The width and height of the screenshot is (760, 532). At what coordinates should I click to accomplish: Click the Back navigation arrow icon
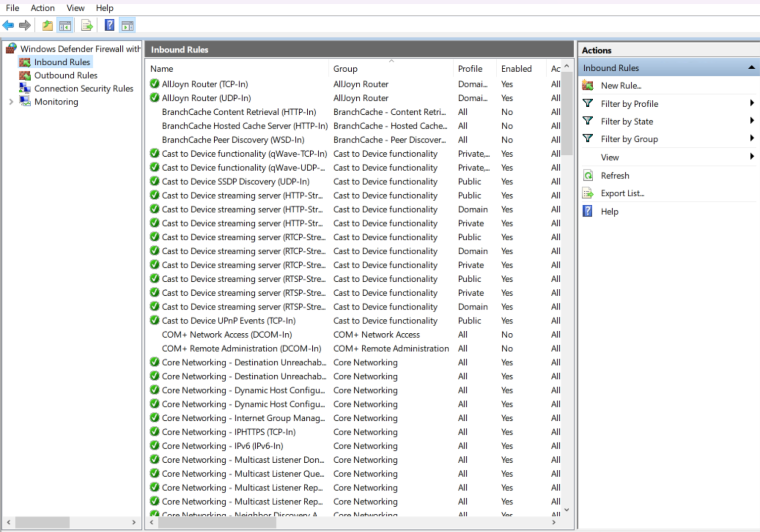(8, 25)
